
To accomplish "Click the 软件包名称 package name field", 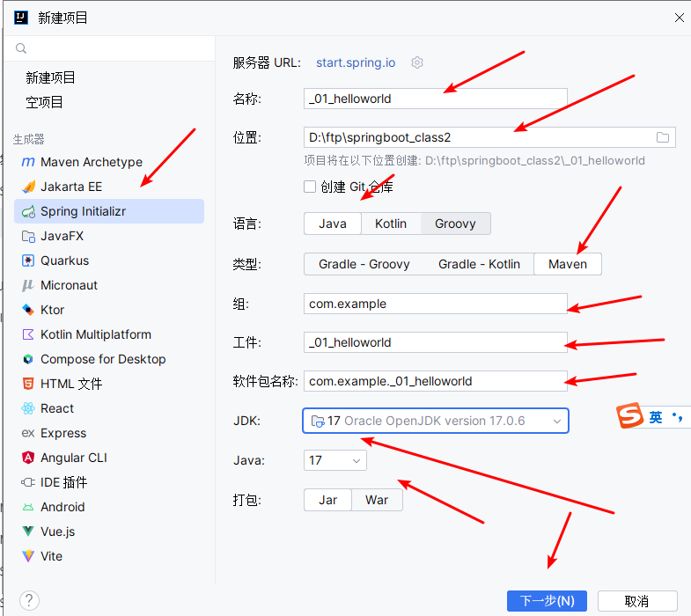I will pos(436,381).
